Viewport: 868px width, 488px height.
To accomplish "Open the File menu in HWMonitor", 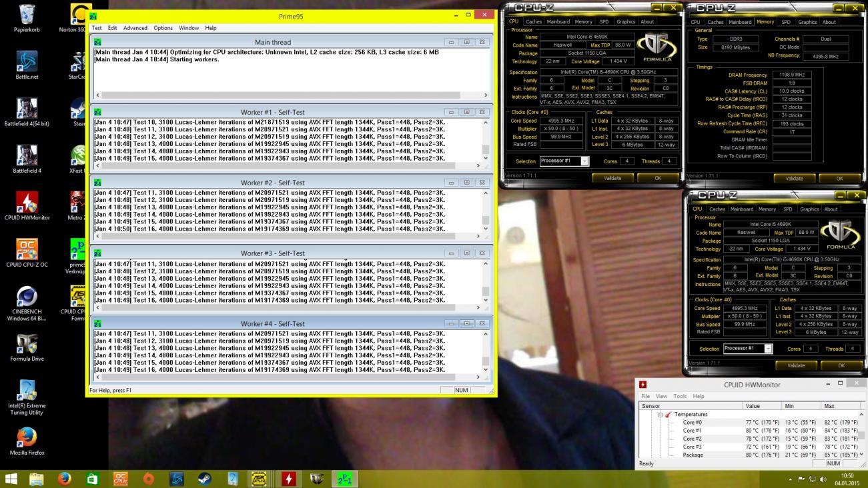I will (x=646, y=396).
